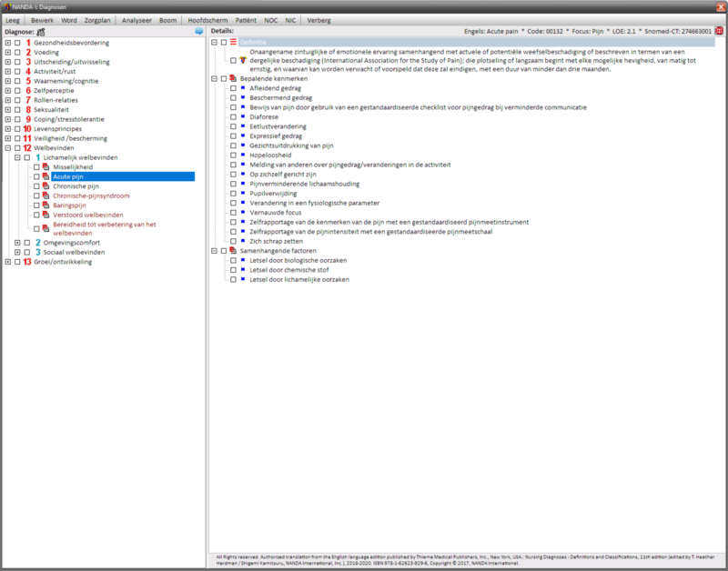Image resolution: width=728 pixels, height=571 pixels.
Task: Click the document icon beside Samenhangende factoren
Action: (x=233, y=251)
